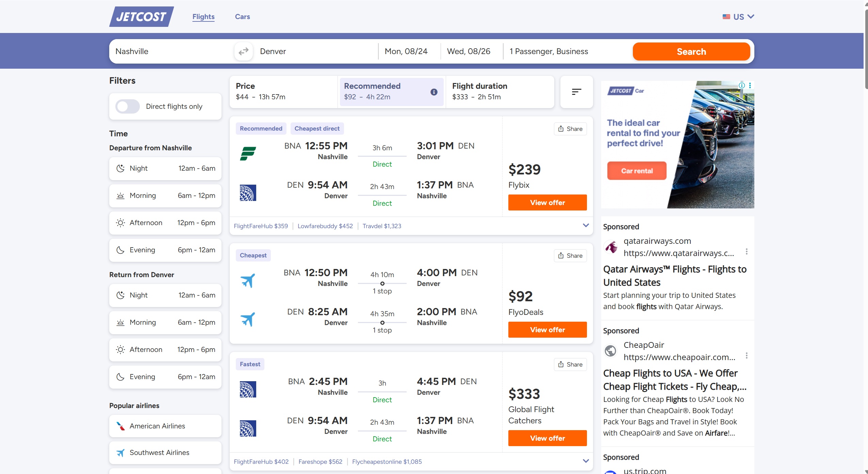This screenshot has height=474, width=868.
Task: Open ad options menu on car banner
Action: tap(750, 85)
